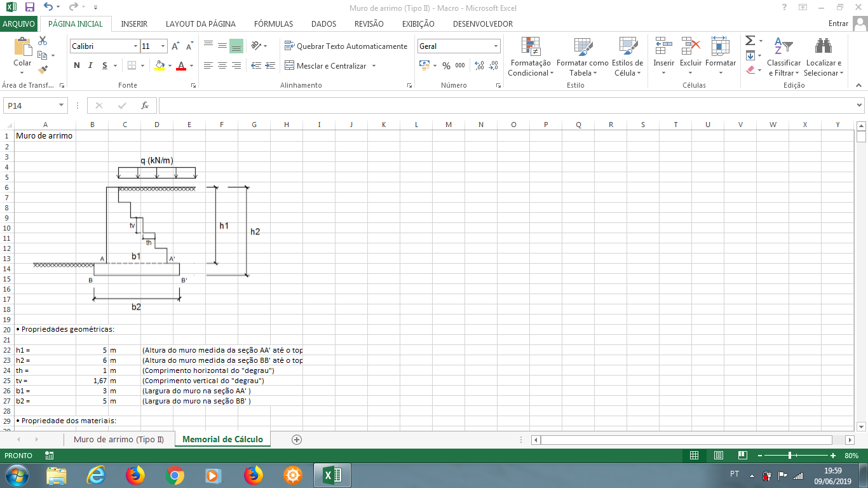Open Classificar e Filtrar
868x488 pixels.
click(x=783, y=57)
